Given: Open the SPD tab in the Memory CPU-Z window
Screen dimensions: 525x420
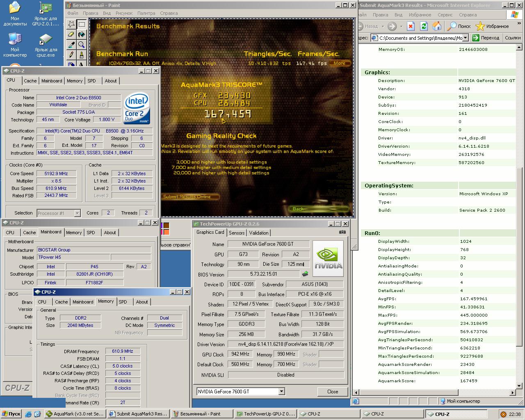Looking at the screenshot, I should click(123, 301).
